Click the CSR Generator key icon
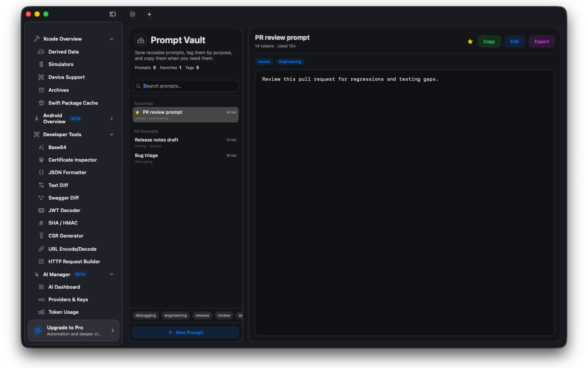Image resolution: width=588 pixels, height=368 pixels. coord(41,236)
